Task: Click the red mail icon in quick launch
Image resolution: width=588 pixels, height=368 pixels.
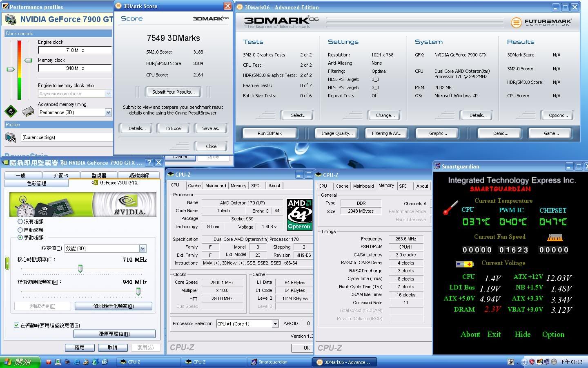Action: [x=49, y=362]
